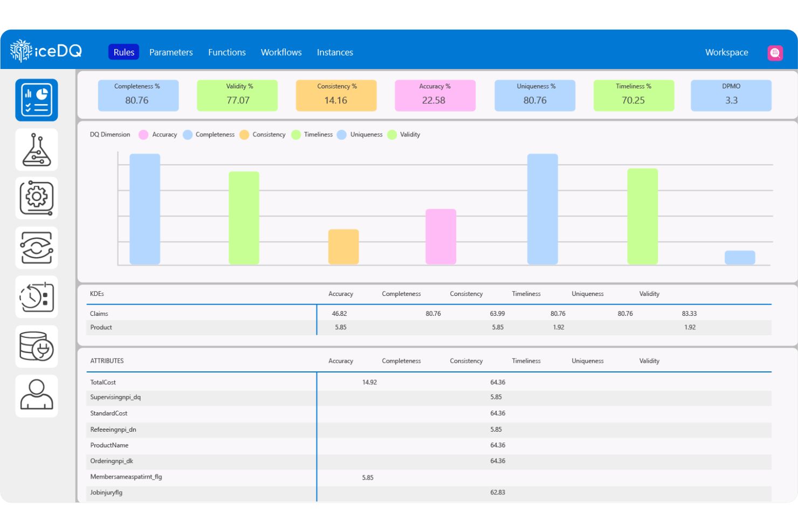Select the Validity % 77.07 card
The width and height of the screenshot is (798, 532).
point(237,95)
